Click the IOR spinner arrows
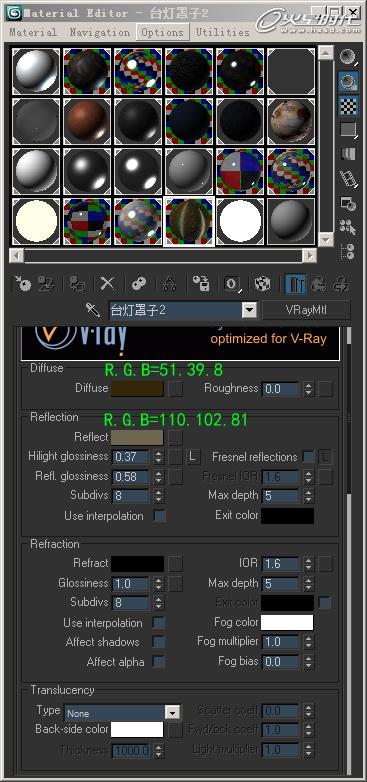The height and width of the screenshot is (782, 367). click(x=308, y=564)
